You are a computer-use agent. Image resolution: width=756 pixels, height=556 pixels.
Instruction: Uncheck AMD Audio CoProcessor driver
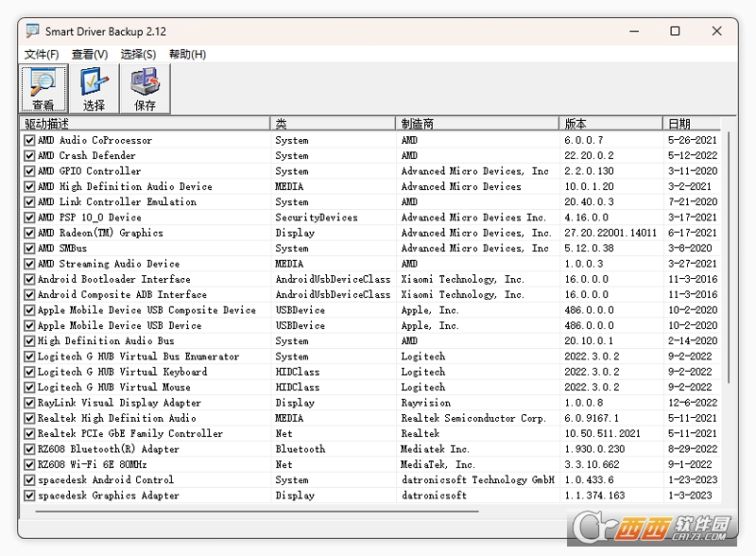point(29,141)
